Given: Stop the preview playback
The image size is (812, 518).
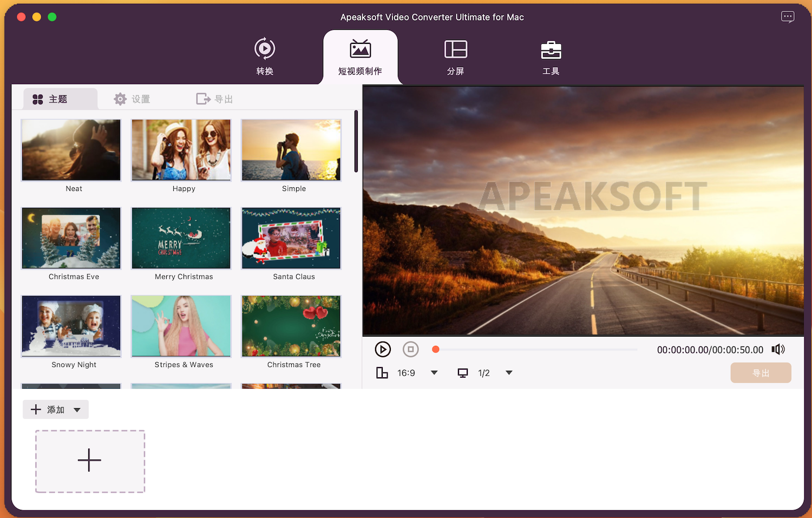Looking at the screenshot, I should pos(411,350).
